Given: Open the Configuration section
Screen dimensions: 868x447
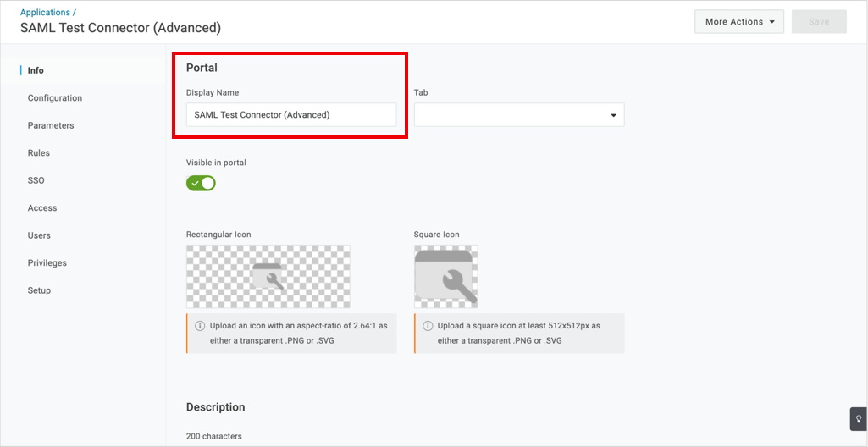Looking at the screenshot, I should pos(55,98).
